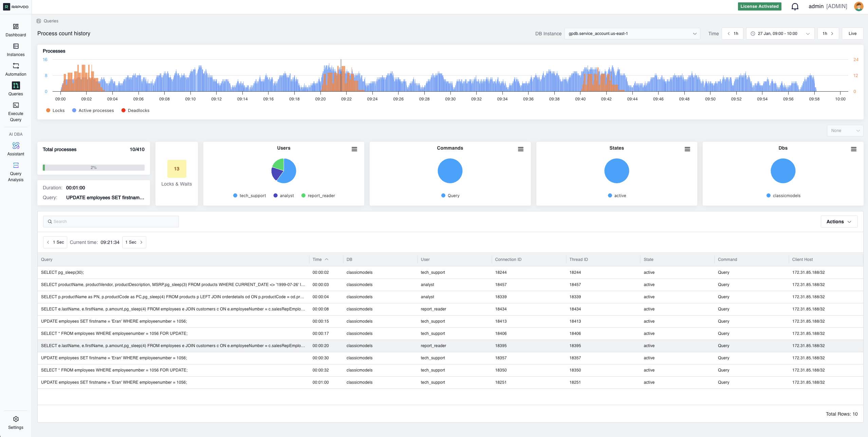Step forward 1 Sec in the timeline
868x437 pixels.
pos(134,242)
